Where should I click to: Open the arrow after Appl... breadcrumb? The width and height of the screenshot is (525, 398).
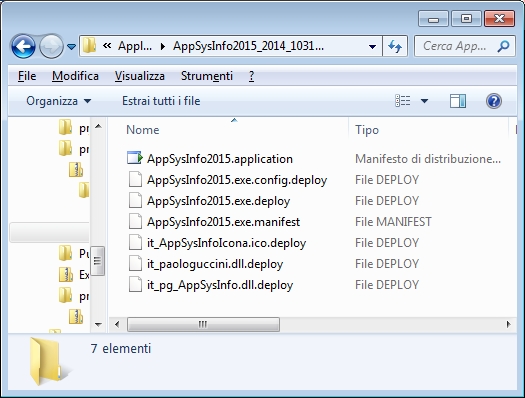[x=163, y=46]
